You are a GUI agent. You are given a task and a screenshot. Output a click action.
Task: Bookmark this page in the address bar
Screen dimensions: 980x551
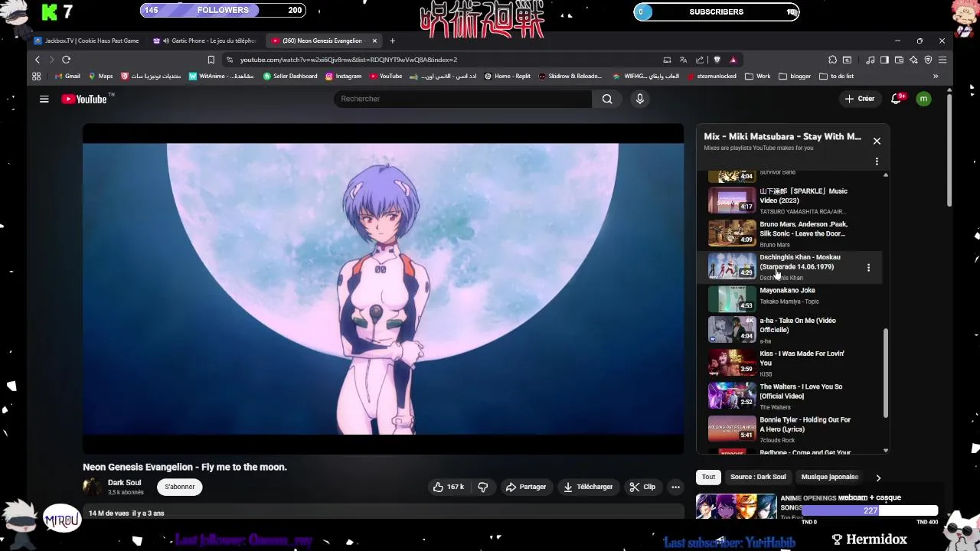(211, 60)
